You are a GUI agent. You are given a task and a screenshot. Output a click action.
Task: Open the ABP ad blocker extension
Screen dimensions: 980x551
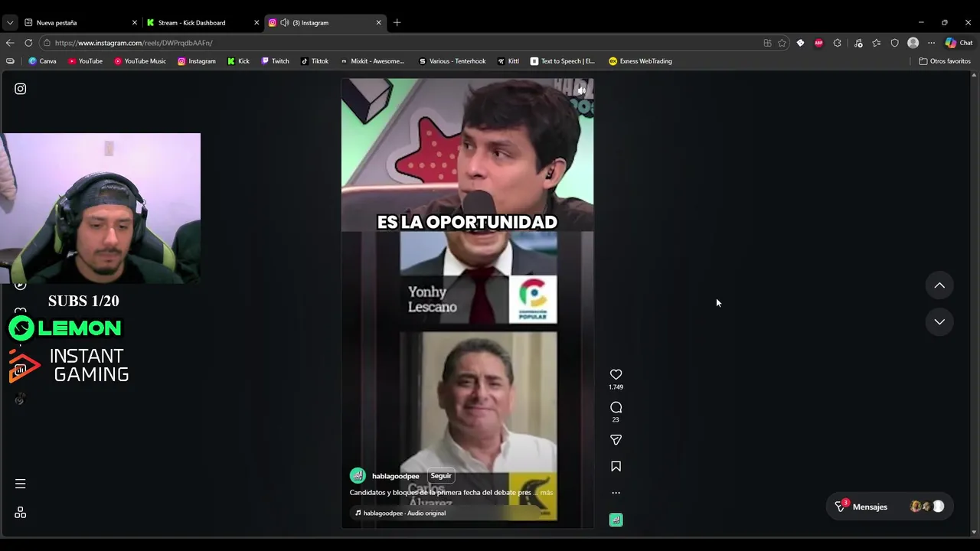tap(818, 43)
